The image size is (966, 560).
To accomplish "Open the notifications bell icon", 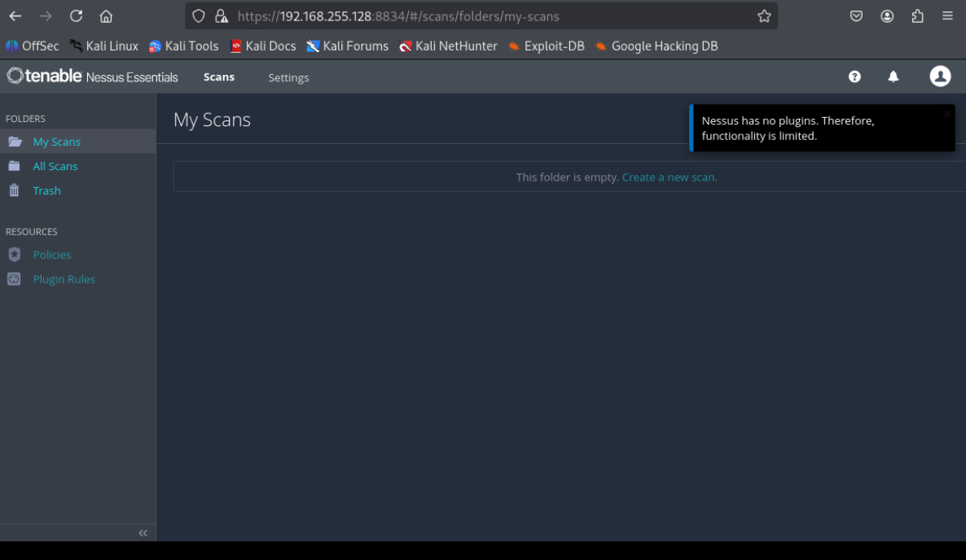I will click(x=893, y=77).
